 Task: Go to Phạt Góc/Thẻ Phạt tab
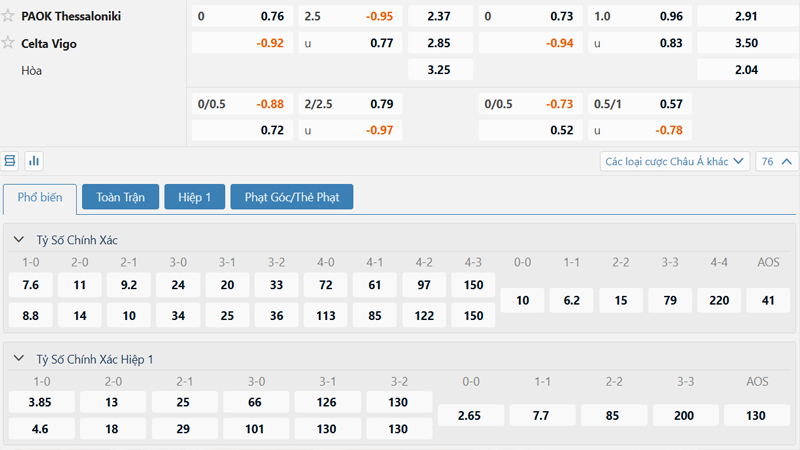pos(291,198)
